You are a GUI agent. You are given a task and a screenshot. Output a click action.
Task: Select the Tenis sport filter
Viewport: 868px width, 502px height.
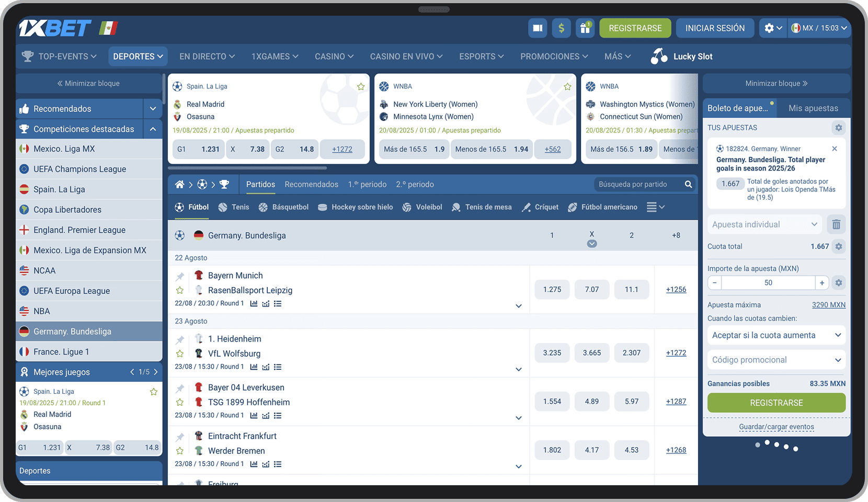tap(233, 207)
